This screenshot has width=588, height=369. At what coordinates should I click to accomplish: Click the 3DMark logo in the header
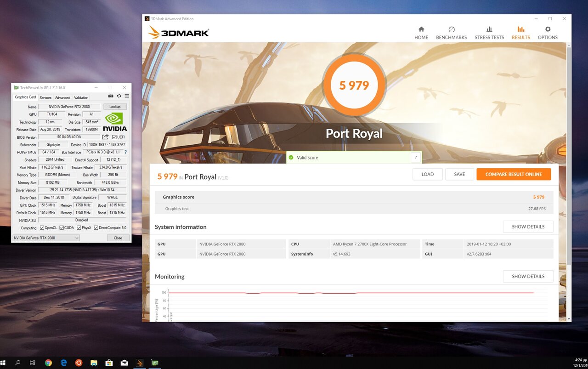tap(179, 32)
